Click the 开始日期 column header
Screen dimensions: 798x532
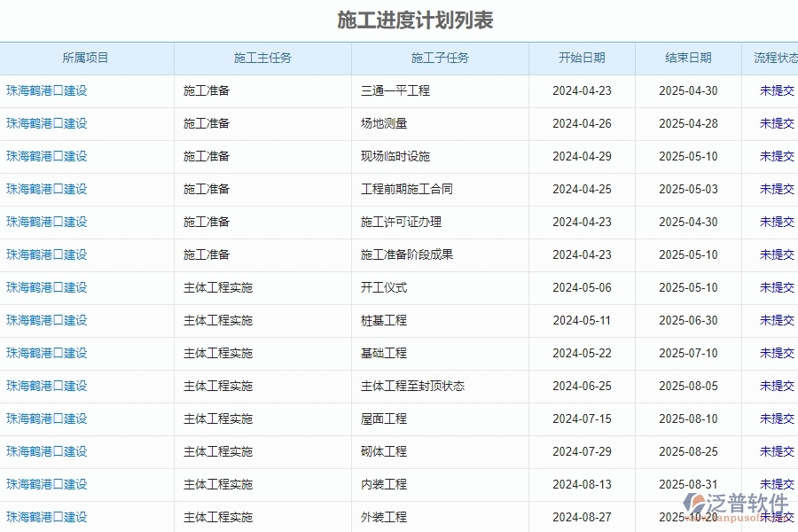(x=582, y=58)
